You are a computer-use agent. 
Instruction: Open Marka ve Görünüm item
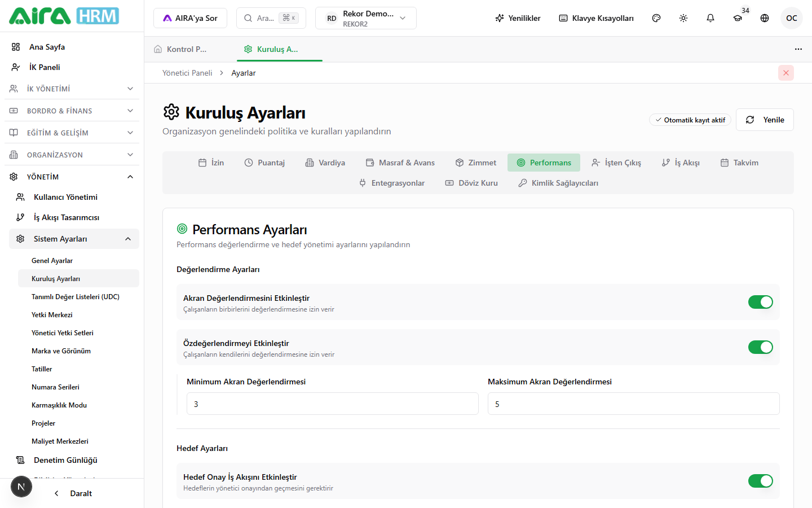[78, 351]
